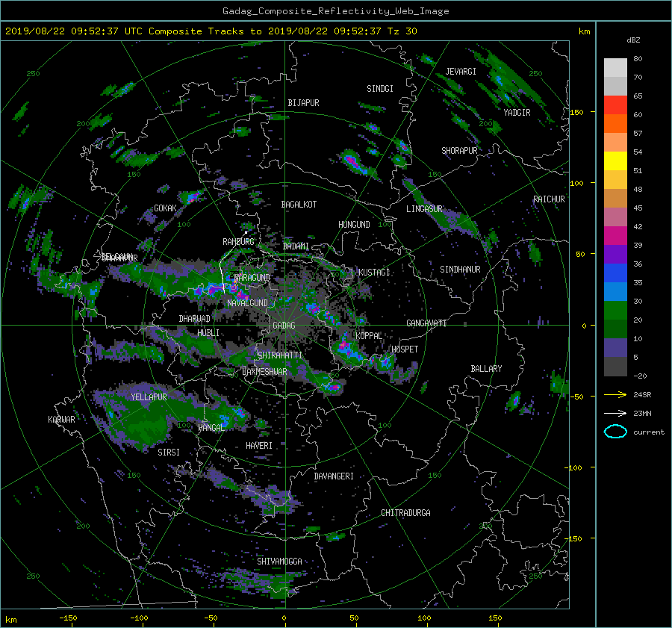
Task: Click the GANGAVATI city label
Action: (x=426, y=323)
